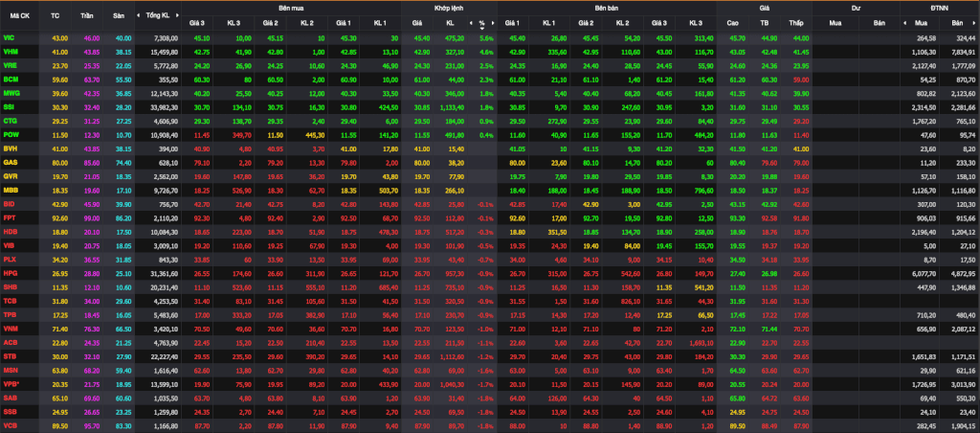Image resolution: width=980 pixels, height=433 pixels.
Task: Select the CTG ticker row symbol
Action: pyautogui.click(x=10, y=120)
